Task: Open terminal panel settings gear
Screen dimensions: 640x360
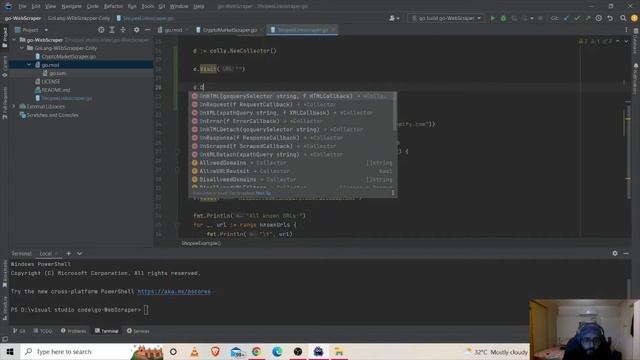Action: point(615,253)
